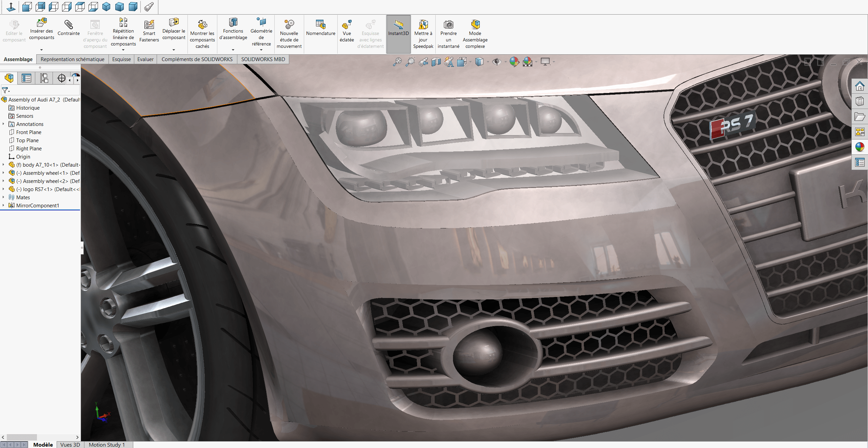Image resolution: width=868 pixels, height=448 pixels.
Task: Expand Assembly wheel<2> node
Action: (3, 181)
